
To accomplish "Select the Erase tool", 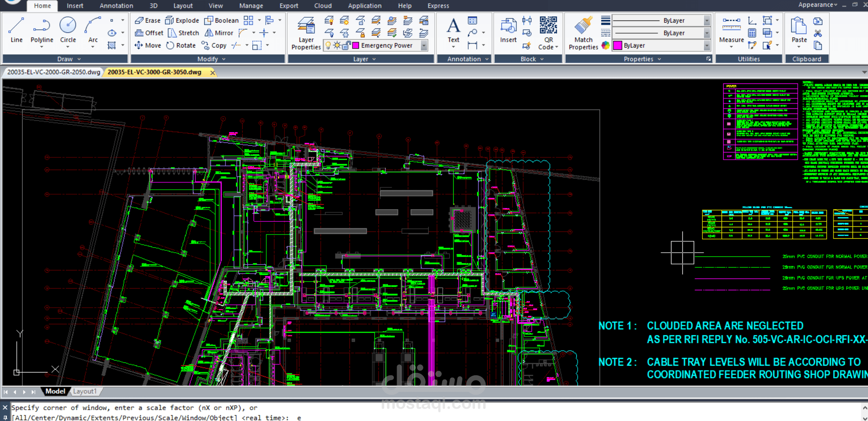I will click(147, 20).
